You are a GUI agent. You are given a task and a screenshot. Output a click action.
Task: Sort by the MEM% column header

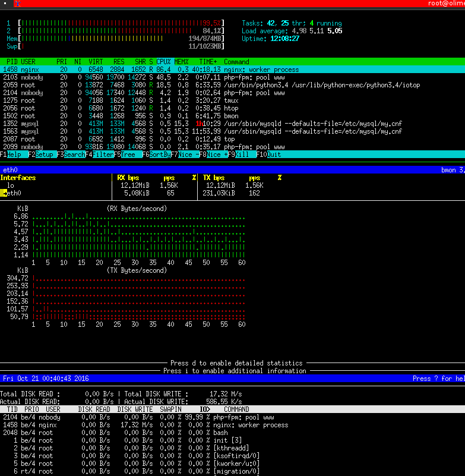coord(181,62)
